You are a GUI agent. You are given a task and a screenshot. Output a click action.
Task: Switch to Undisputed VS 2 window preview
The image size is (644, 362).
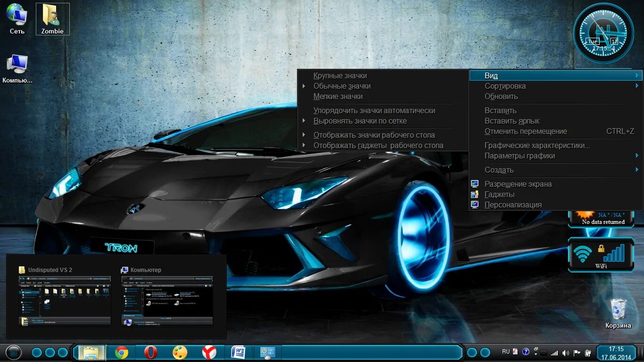(x=65, y=296)
